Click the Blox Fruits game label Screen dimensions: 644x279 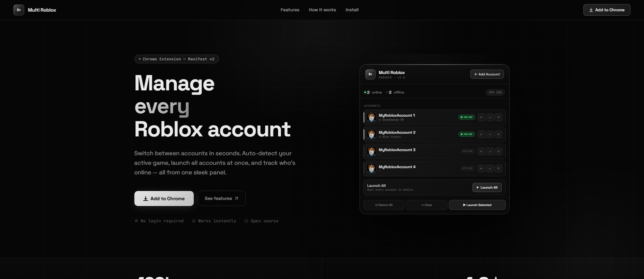coord(390,137)
